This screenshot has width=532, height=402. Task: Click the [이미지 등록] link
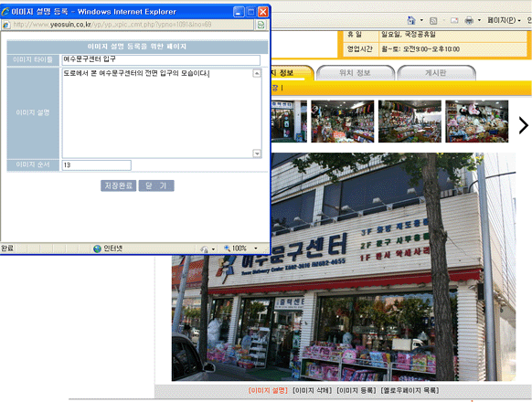pos(356,390)
